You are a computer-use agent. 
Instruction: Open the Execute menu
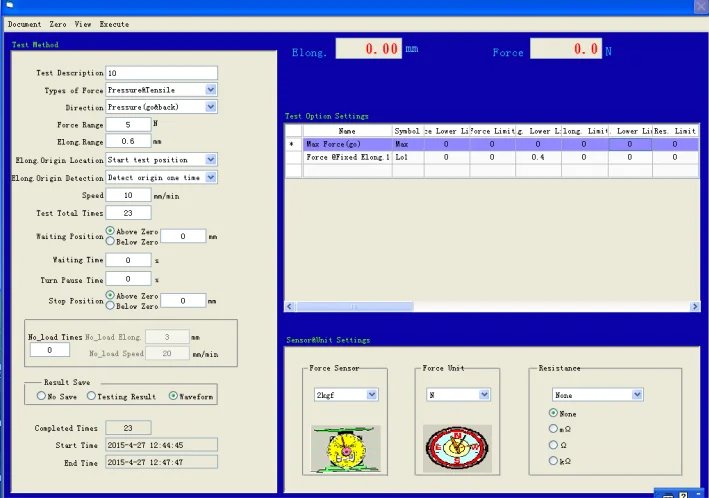click(x=114, y=24)
